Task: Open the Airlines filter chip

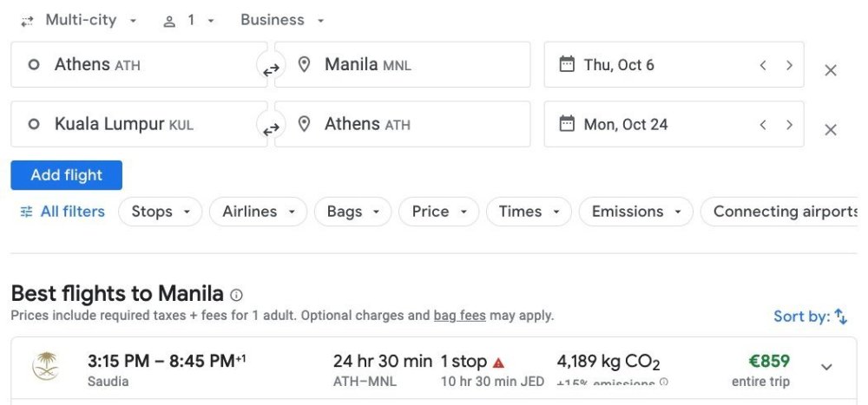Action: pyautogui.click(x=258, y=212)
